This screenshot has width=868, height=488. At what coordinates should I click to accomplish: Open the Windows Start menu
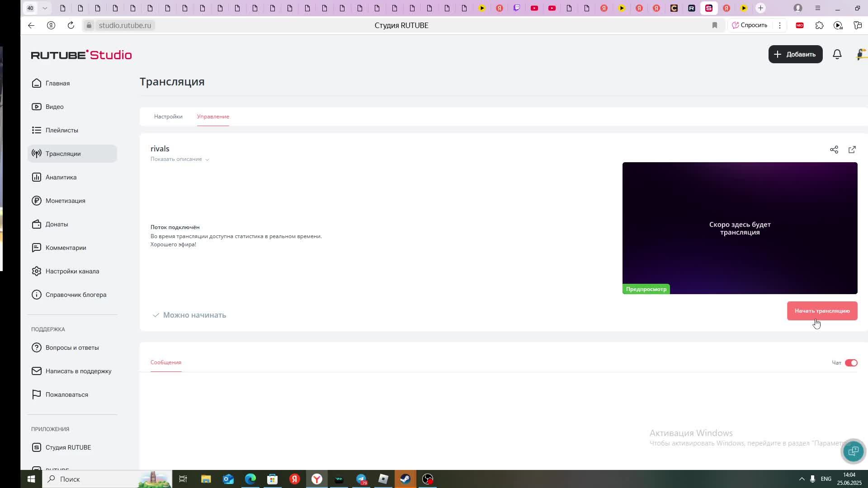click(31, 479)
